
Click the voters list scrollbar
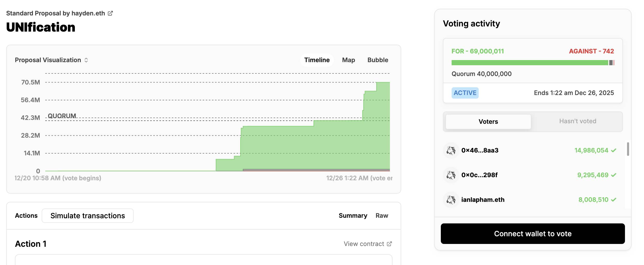(x=628, y=149)
